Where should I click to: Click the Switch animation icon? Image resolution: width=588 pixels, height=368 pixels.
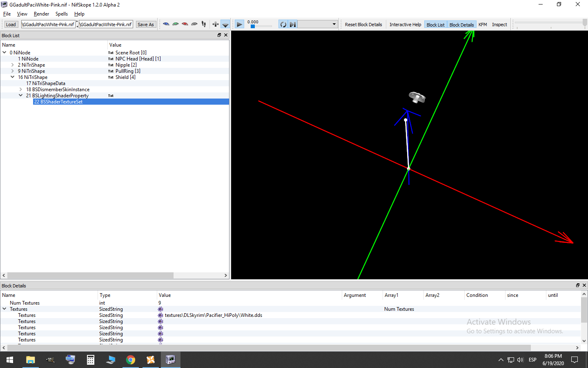[293, 25]
